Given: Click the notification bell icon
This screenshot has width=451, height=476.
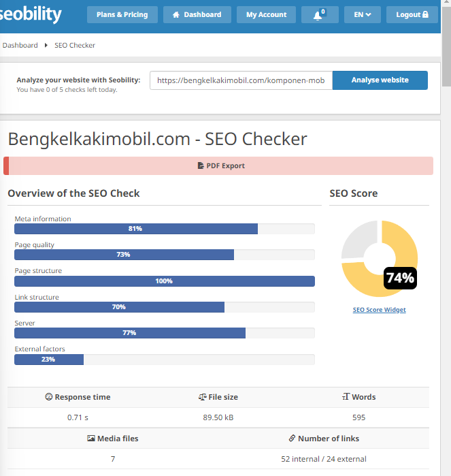Looking at the screenshot, I should pos(318,15).
